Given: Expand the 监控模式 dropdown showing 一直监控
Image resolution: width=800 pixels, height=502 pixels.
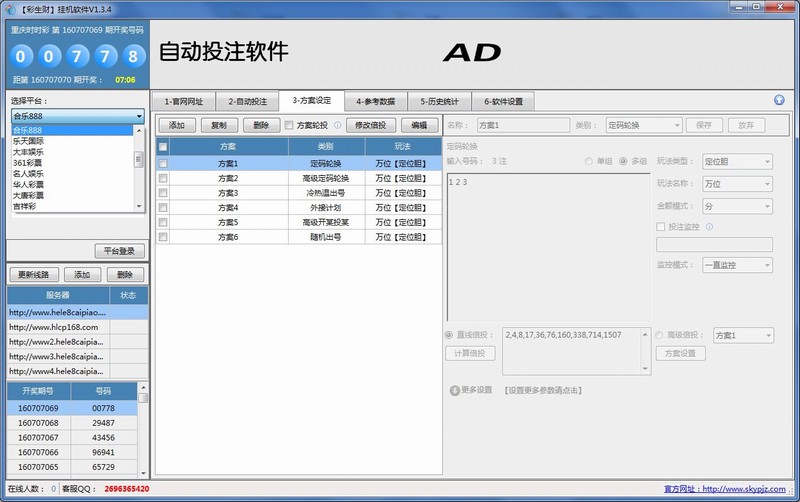Looking at the screenshot, I should point(737,265).
